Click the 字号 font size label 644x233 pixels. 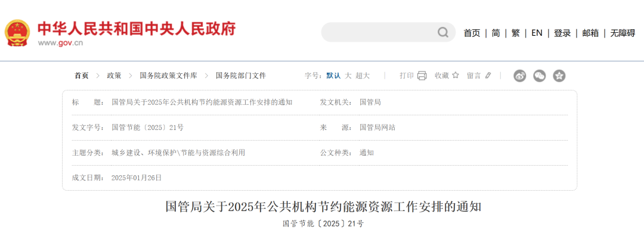click(313, 76)
